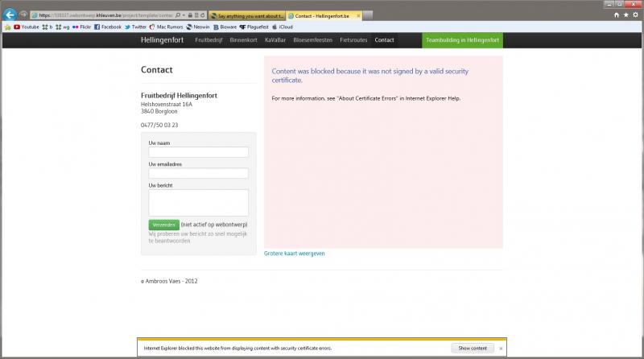Switch to the 'Say anything you want about' tab
The image size is (644, 359).
pyautogui.click(x=247, y=15)
